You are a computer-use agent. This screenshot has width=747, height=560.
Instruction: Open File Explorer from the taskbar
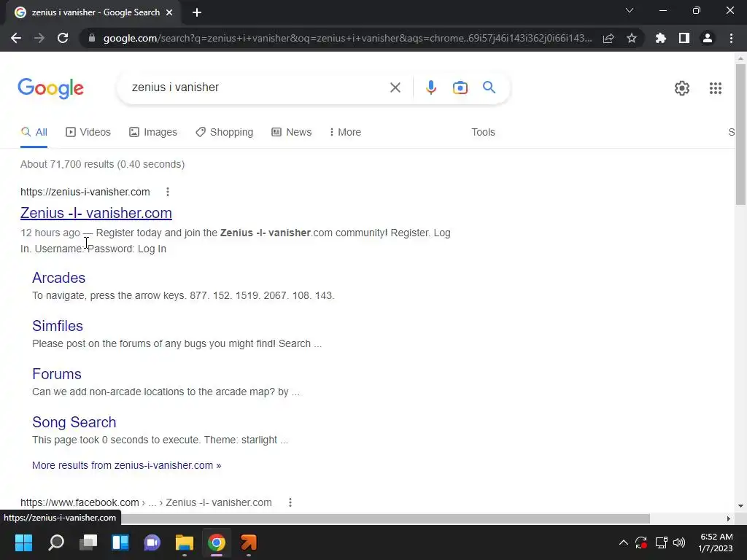click(185, 542)
